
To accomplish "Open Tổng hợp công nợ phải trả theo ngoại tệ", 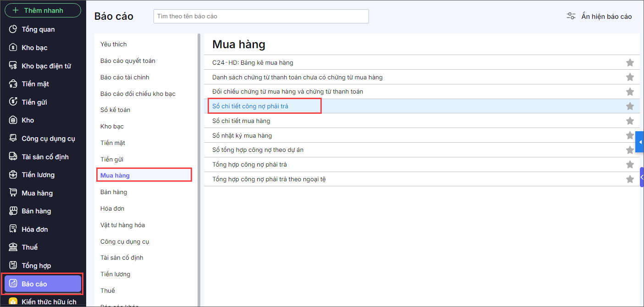I will click(269, 179).
